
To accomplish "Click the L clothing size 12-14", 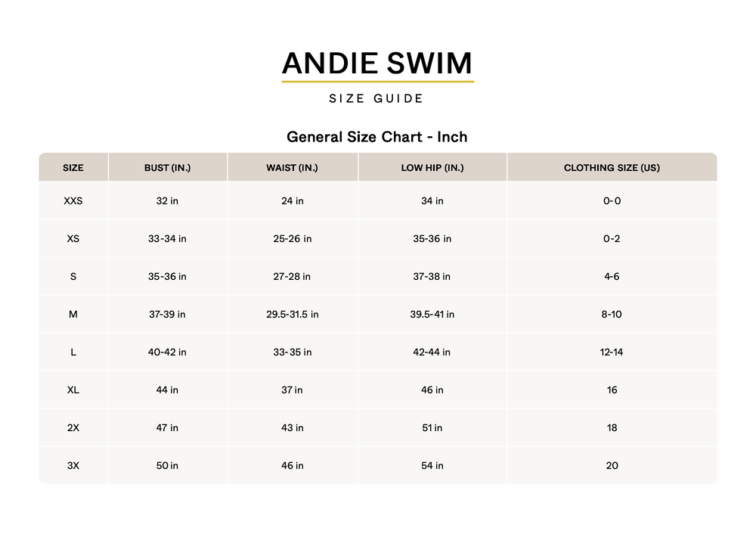I will coord(612,352).
